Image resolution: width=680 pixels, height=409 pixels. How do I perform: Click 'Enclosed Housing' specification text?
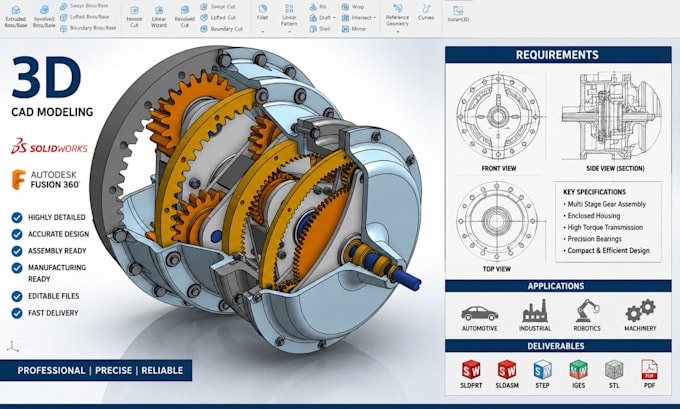[594, 216]
